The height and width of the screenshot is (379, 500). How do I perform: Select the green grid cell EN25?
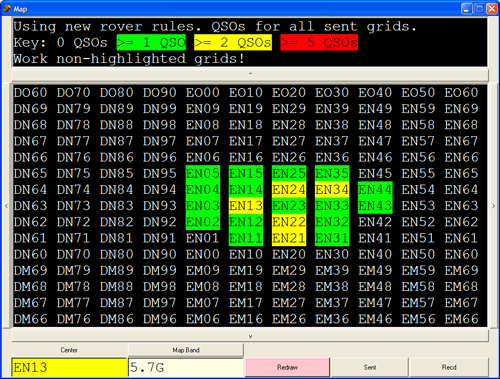[289, 173]
